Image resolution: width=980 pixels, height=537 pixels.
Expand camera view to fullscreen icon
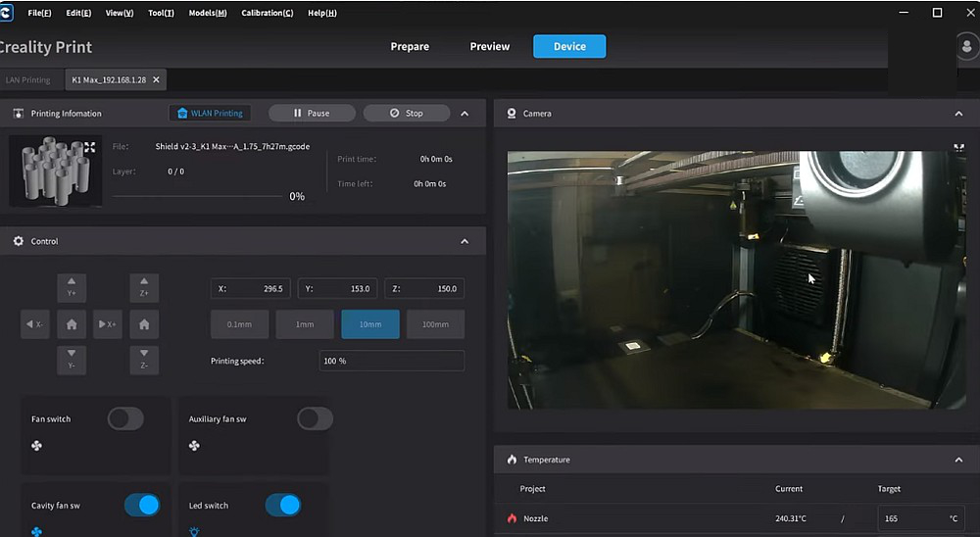pyautogui.click(x=958, y=148)
